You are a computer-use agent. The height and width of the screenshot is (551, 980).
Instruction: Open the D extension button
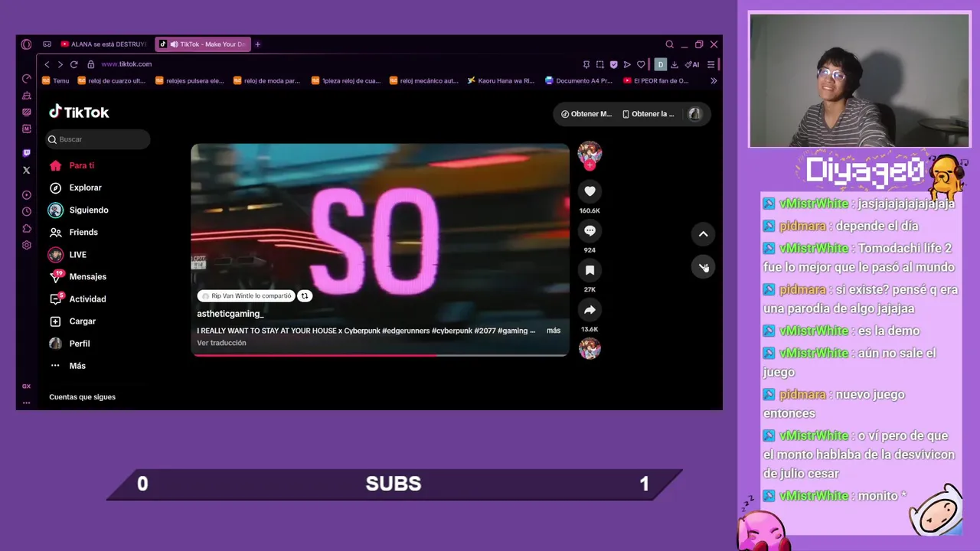coord(661,64)
